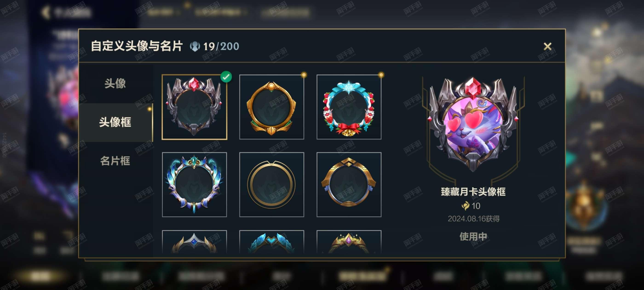
Task: Click the currency icon next to 10
Action: click(466, 206)
